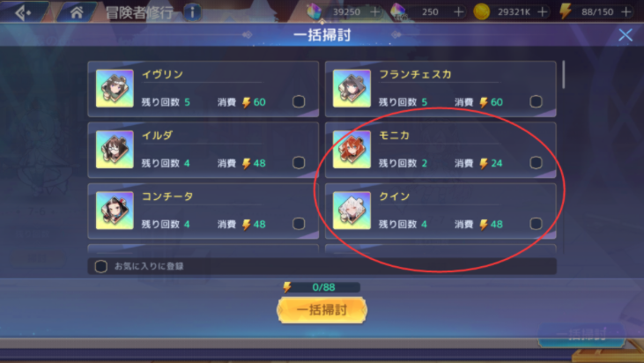Refill stamina with plus beside 88/150
Screen dimensions: 644x363
coord(625,12)
